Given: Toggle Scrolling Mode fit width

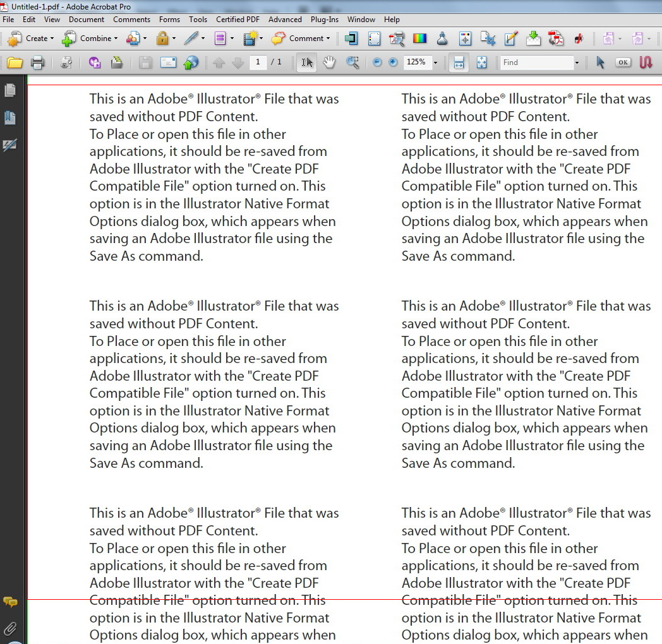Looking at the screenshot, I should pyautogui.click(x=459, y=63).
